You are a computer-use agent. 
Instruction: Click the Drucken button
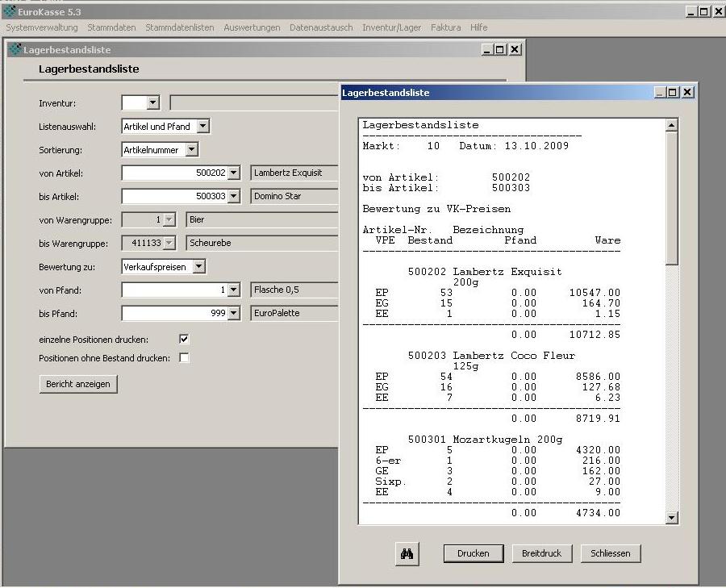[473, 553]
